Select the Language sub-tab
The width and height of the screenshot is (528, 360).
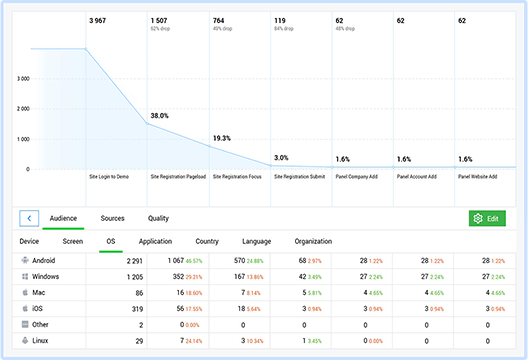coord(257,241)
